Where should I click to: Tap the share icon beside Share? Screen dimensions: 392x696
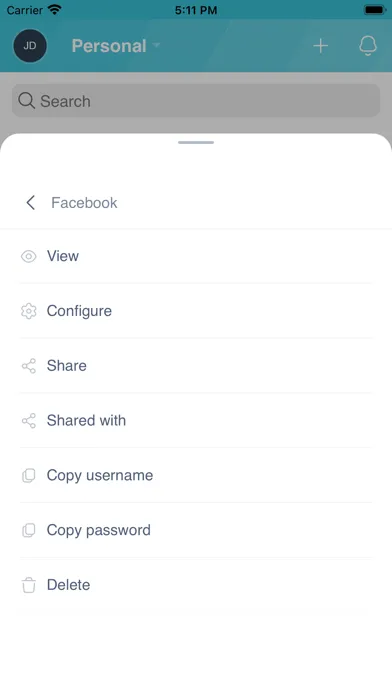pos(29,366)
